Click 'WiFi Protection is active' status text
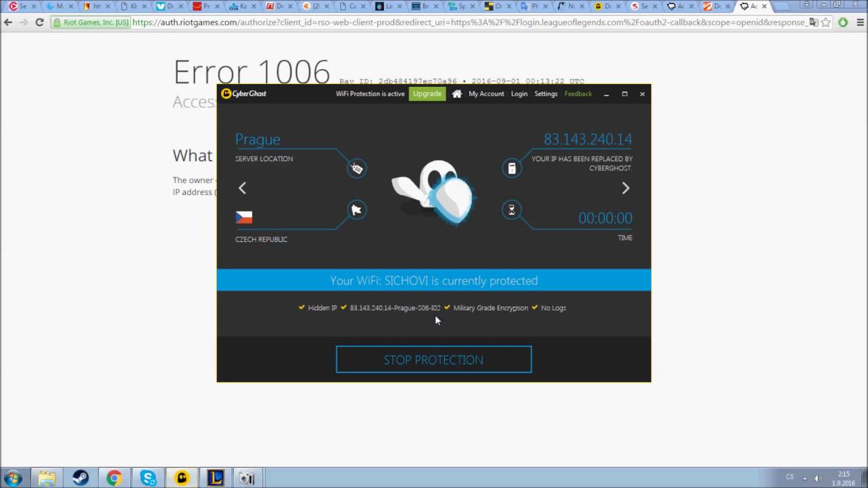 tap(370, 94)
